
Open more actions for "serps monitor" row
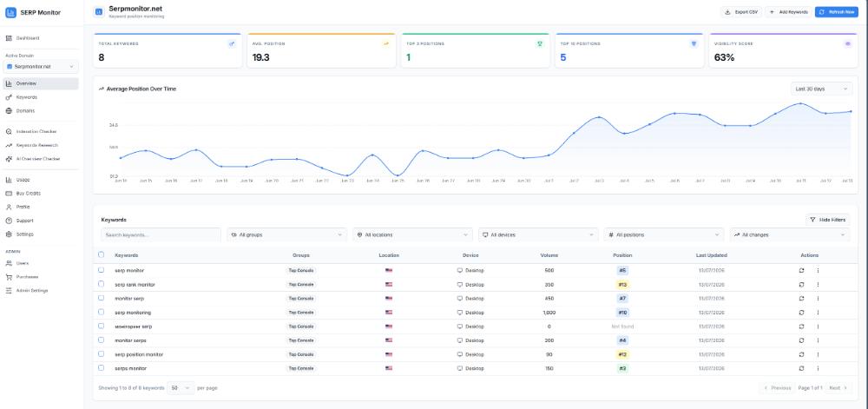pos(818,368)
